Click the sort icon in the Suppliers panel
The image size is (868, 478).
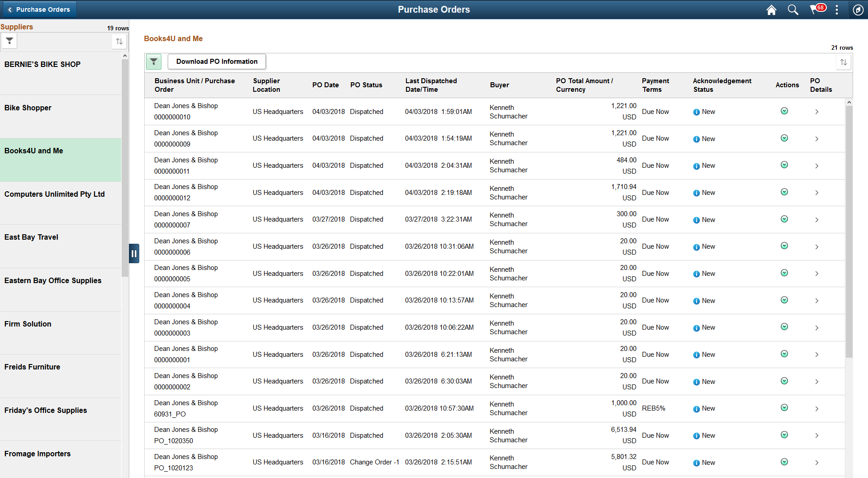[119, 41]
